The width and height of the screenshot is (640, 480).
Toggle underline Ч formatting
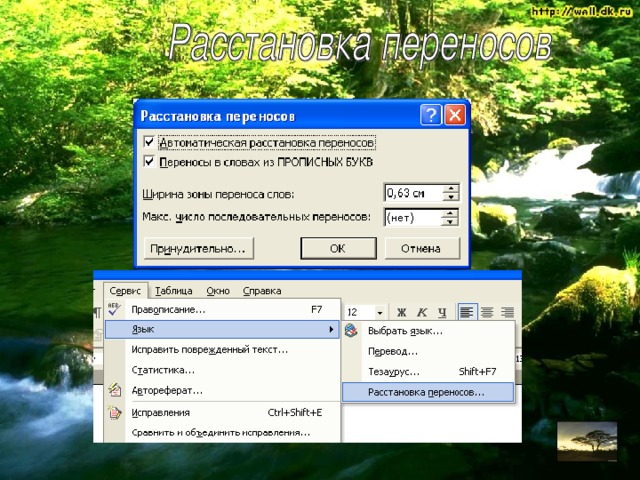(x=442, y=313)
